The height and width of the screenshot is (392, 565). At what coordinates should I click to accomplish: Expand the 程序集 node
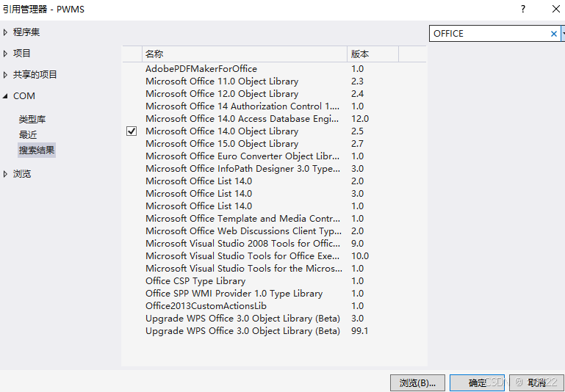coord(5,32)
